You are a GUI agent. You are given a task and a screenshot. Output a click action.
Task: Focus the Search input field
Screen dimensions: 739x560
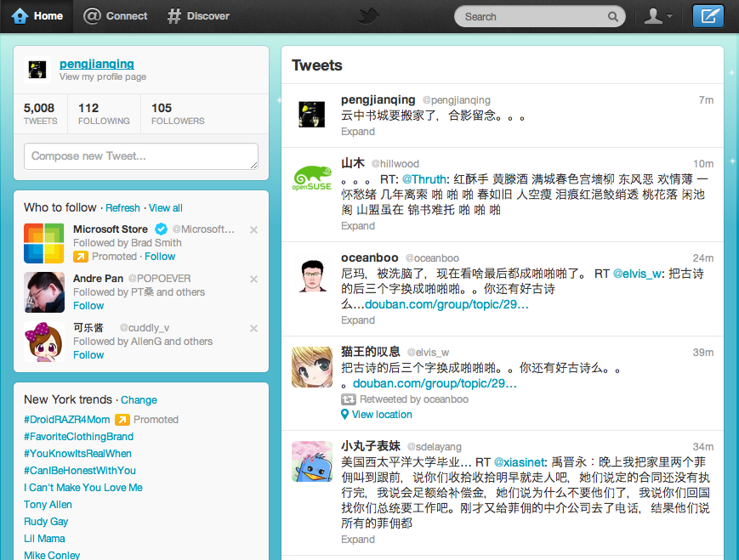pyautogui.click(x=540, y=16)
